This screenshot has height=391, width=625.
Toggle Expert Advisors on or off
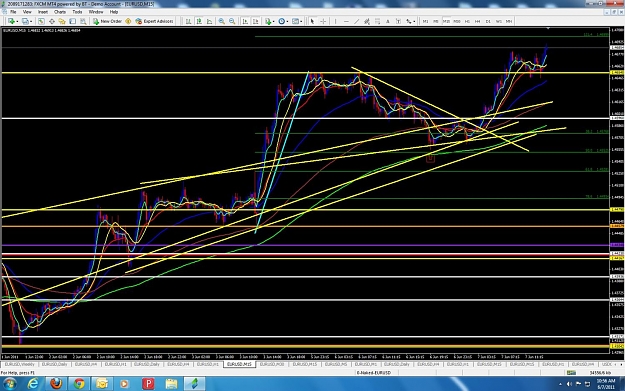[154, 21]
